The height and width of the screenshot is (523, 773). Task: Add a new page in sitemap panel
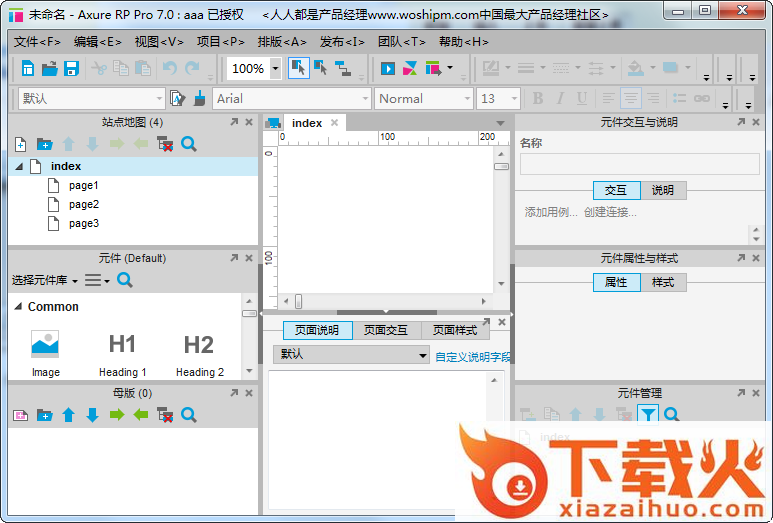(20, 145)
